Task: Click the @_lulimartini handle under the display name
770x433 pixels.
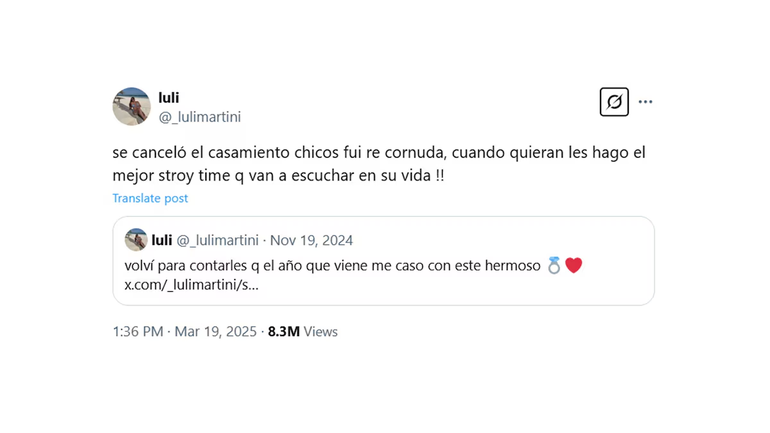Action: [x=199, y=117]
